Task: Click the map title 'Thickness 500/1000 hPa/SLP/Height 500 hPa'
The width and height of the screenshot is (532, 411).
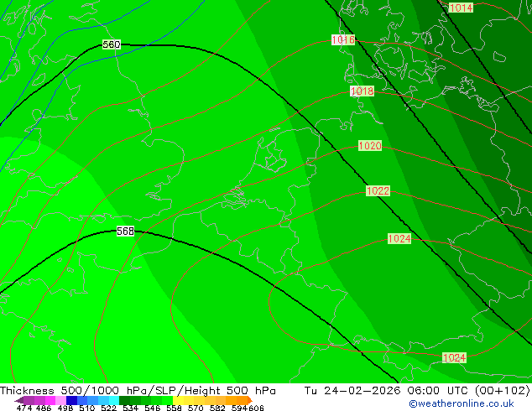Action: [x=138, y=390]
